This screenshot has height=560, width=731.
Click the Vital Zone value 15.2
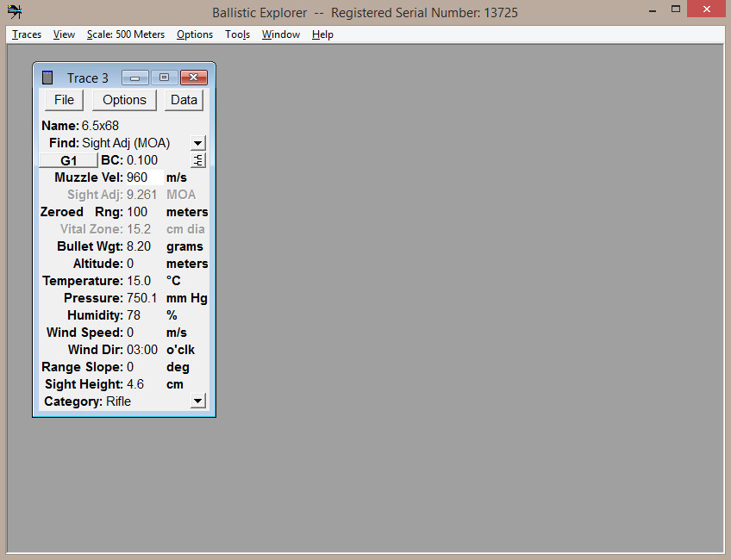click(x=139, y=229)
